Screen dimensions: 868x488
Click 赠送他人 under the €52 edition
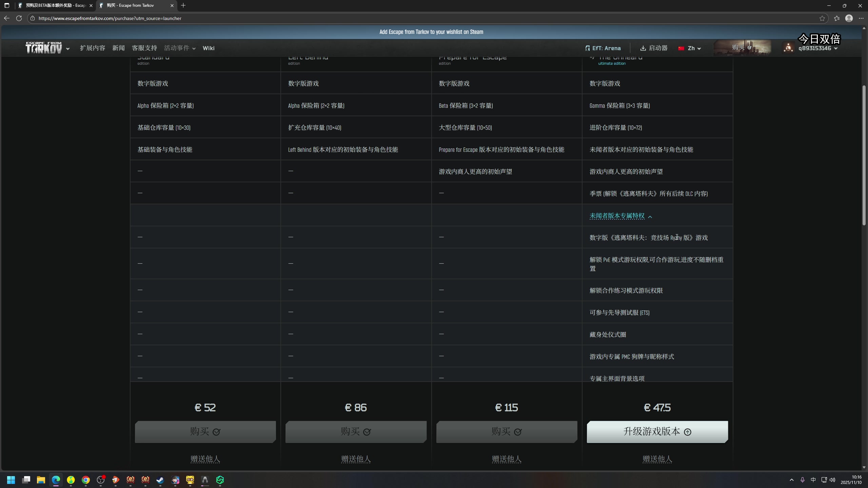pyautogui.click(x=205, y=459)
